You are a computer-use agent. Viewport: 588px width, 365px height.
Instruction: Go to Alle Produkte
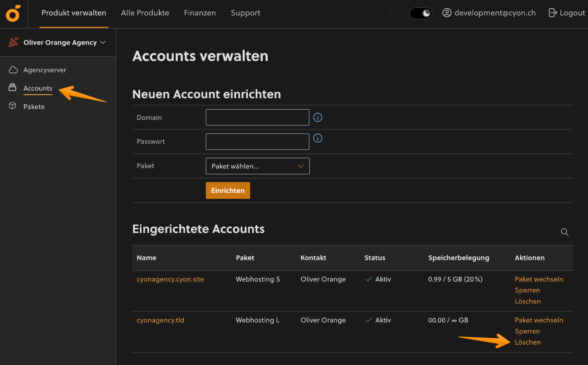(x=145, y=13)
